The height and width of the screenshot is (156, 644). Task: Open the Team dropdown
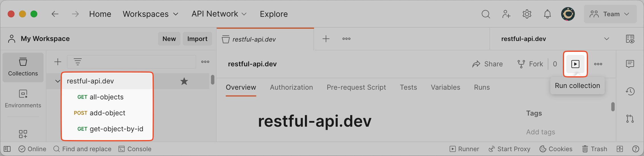pyautogui.click(x=610, y=14)
